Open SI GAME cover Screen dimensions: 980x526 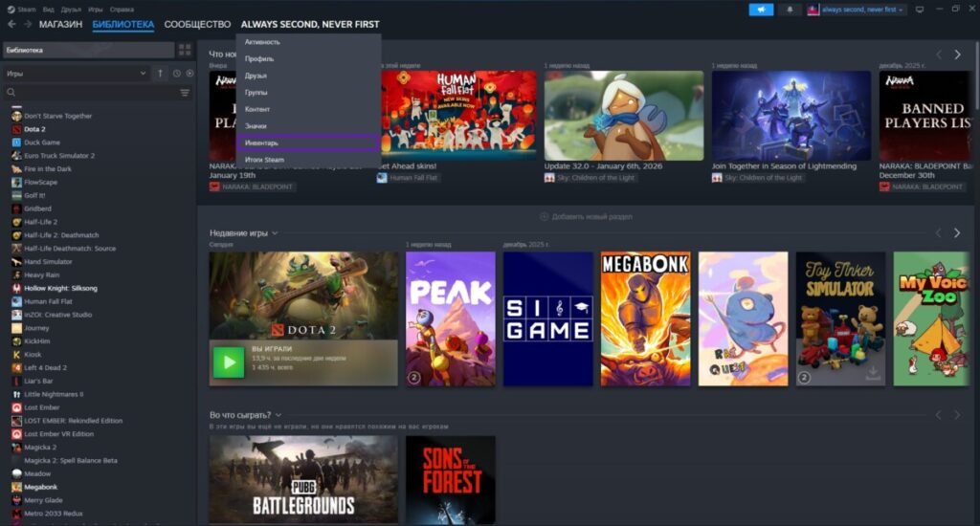tap(548, 318)
